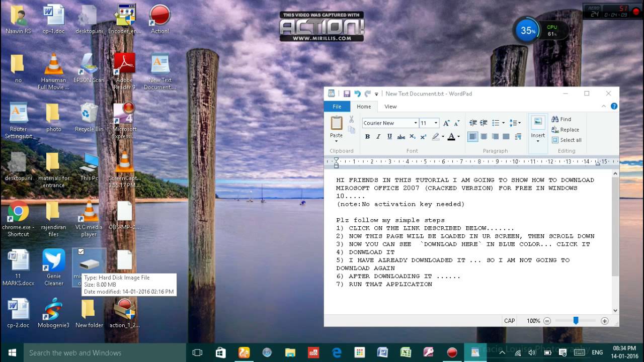Collapse the ribbon with the chevron
Image resolution: width=644 pixels, height=362 pixels.
(604, 106)
